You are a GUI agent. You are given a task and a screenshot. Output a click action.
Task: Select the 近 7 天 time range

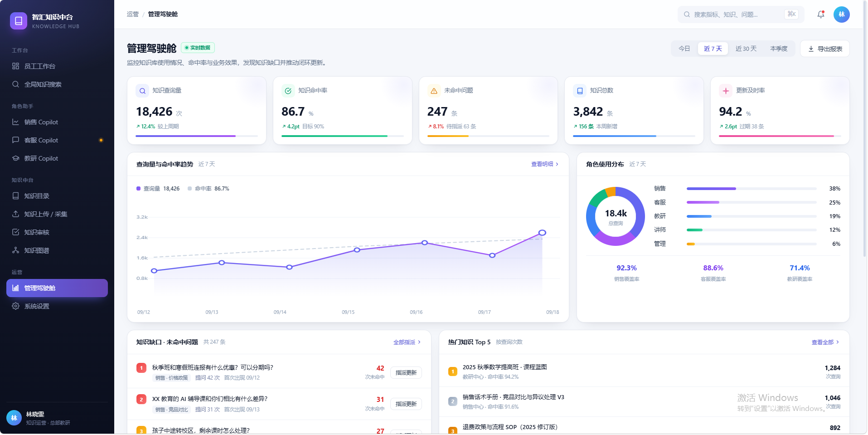tap(713, 49)
